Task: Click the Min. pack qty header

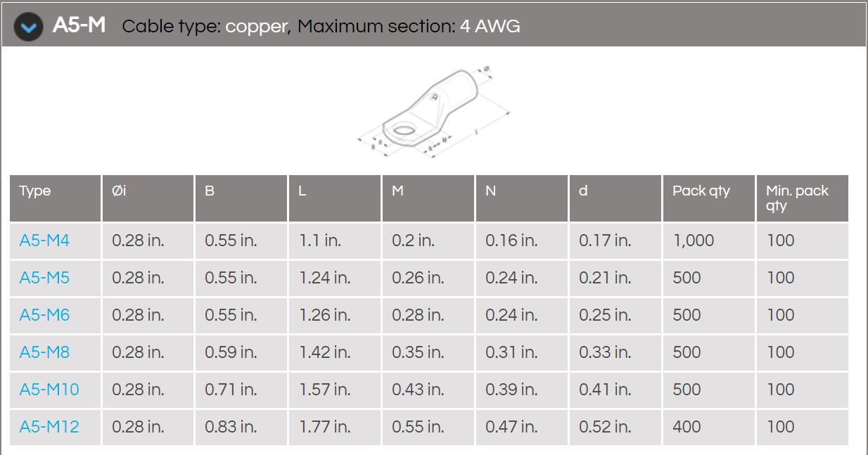Action: pyautogui.click(x=803, y=198)
